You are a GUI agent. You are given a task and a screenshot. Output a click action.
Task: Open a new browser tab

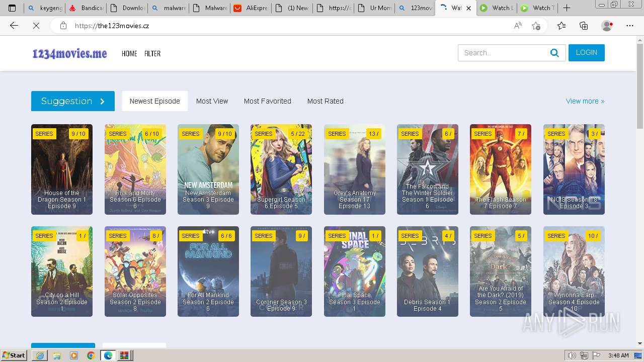[567, 8]
